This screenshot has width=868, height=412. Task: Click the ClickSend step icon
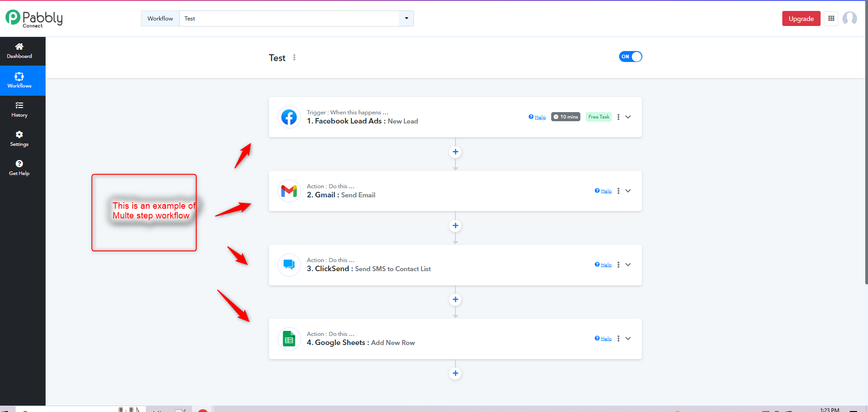coord(289,265)
